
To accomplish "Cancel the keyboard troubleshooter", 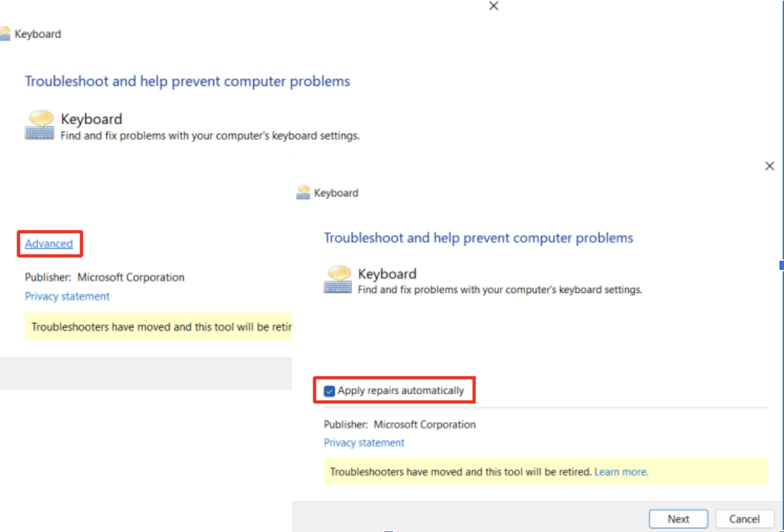I will pos(744,518).
